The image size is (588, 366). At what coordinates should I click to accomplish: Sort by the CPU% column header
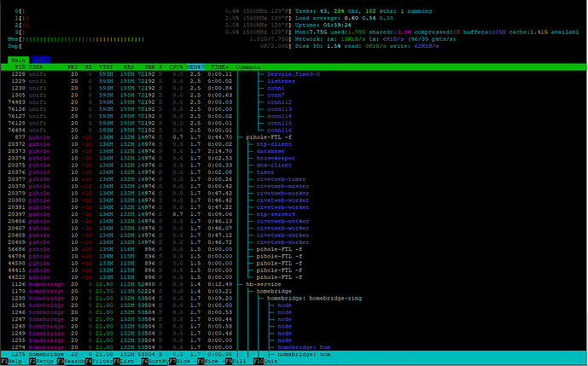click(x=177, y=67)
